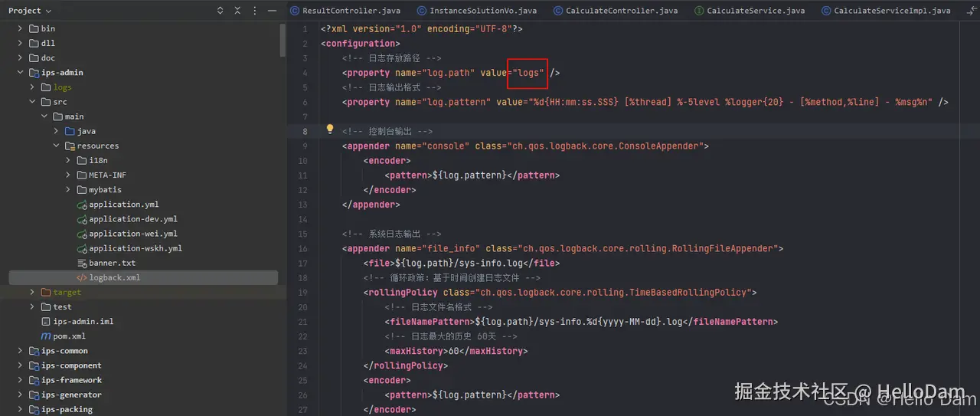Expand the java source folder
The image size is (980, 416).
pyautogui.click(x=56, y=131)
